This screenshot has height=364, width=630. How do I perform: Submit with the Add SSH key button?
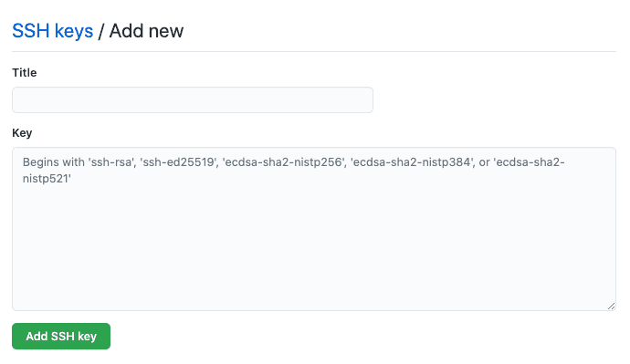point(61,337)
